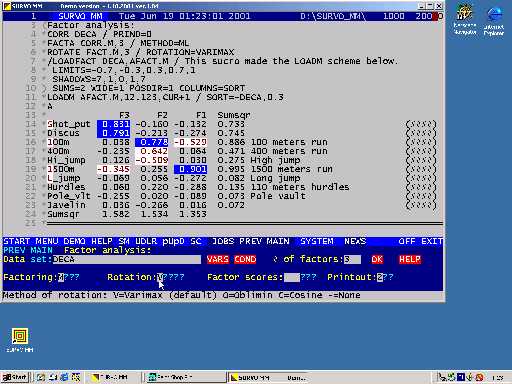Click the L_jump row label

point(63,178)
